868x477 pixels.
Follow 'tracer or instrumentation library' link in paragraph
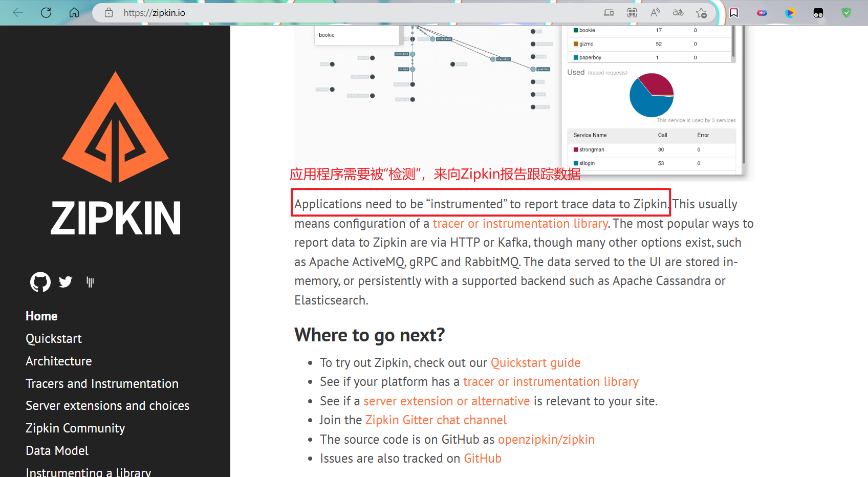(520, 224)
